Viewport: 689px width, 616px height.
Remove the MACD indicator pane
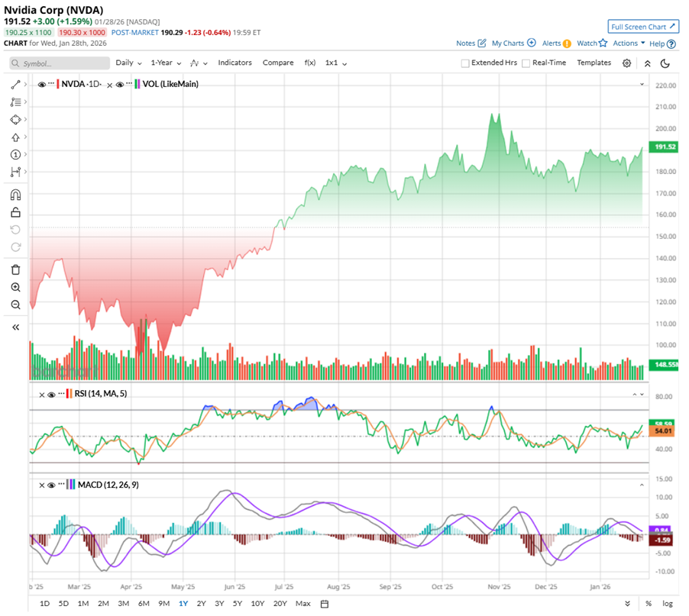tap(42, 485)
